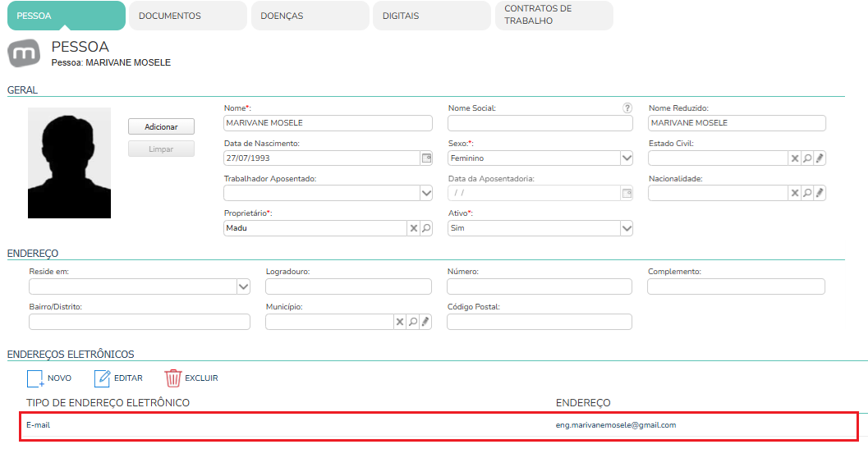868x449 pixels.
Task: Edit Município with the pencil icon
Action: click(x=425, y=322)
